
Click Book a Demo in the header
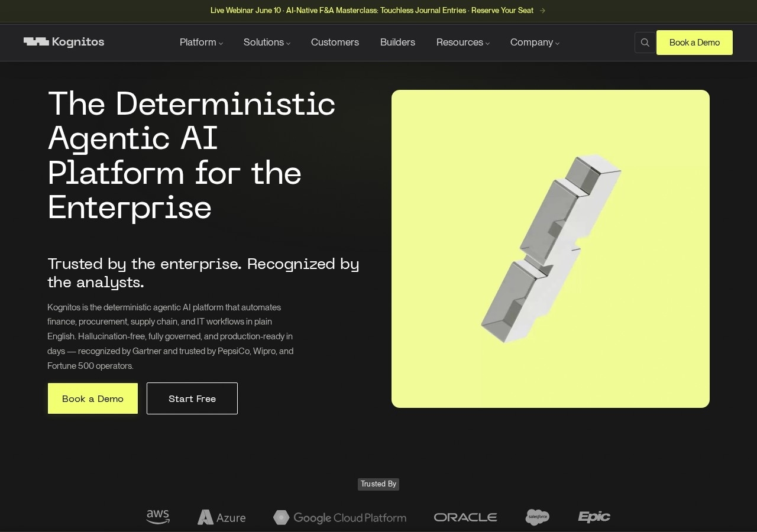[694, 43]
